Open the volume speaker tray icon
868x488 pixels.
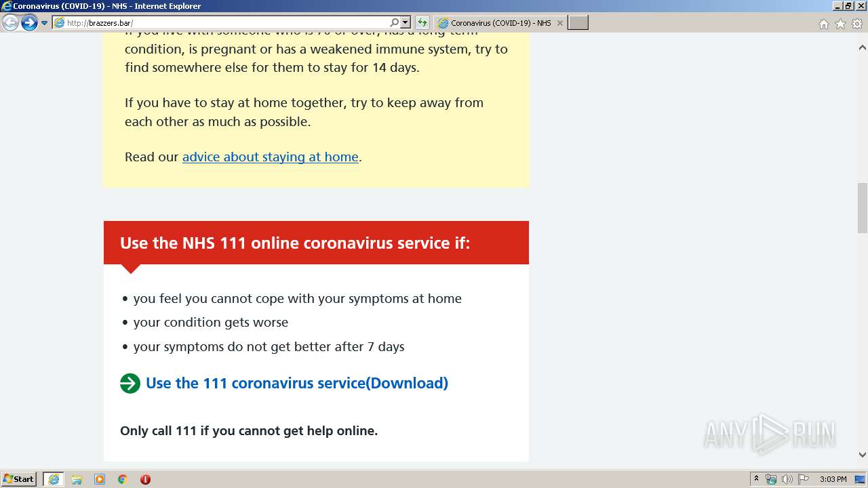(x=787, y=479)
